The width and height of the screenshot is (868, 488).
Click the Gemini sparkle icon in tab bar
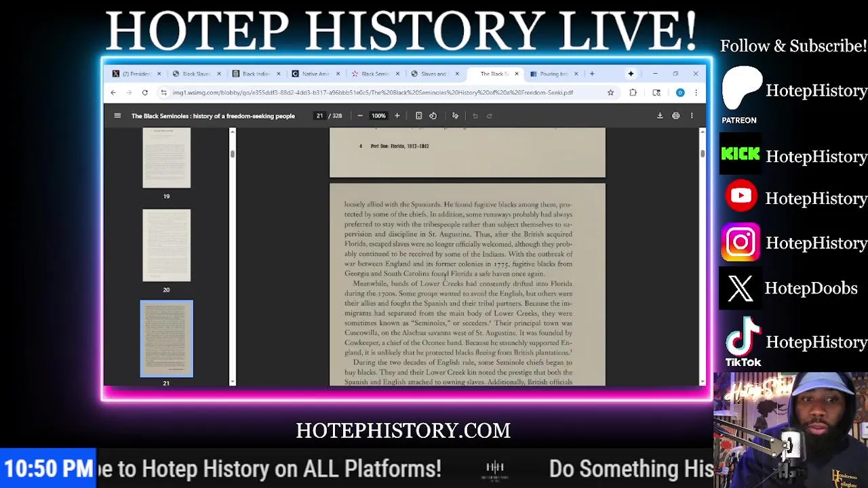click(x=631, y=74)
